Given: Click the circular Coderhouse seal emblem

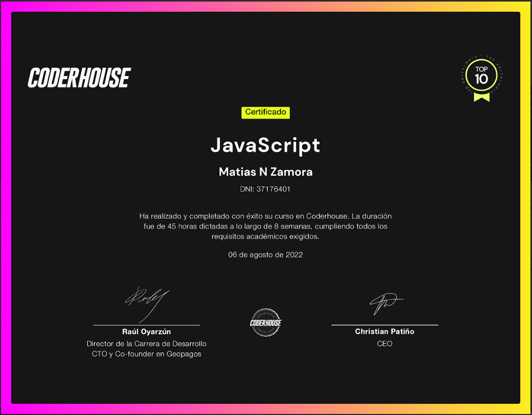Looking at the screenshot, I should pos(265,323).
